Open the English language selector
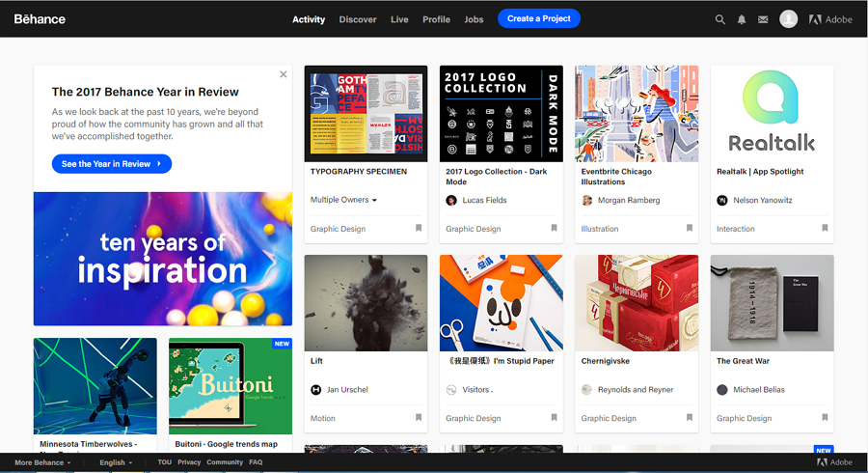Viewport: 868px width, 473px height. click(x=116, y=462)
